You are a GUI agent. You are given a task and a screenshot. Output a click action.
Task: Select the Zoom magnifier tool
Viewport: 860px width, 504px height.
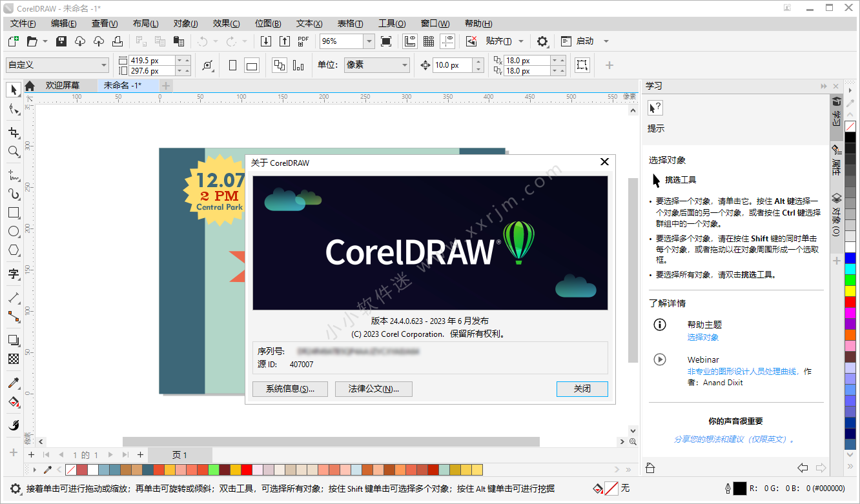coord(13,152)
